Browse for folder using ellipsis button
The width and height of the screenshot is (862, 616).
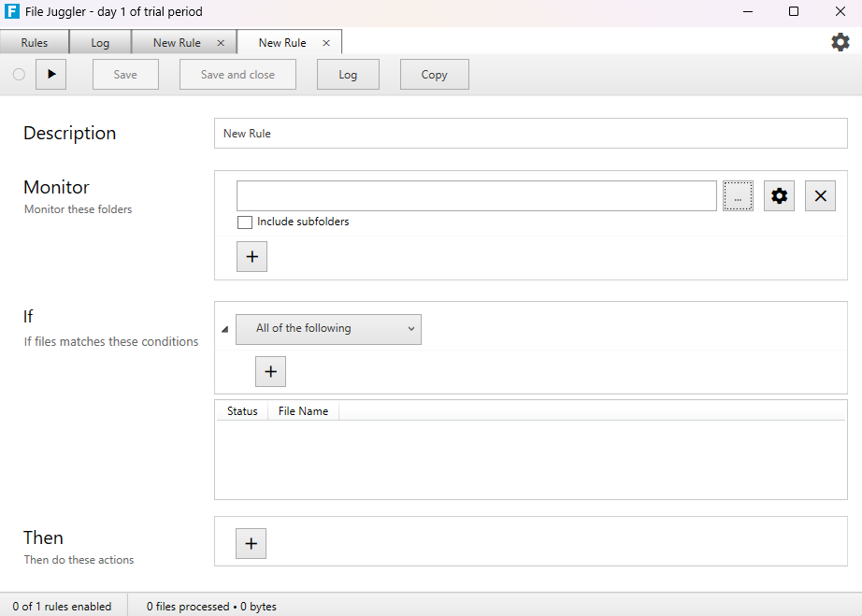click(x=738, y=196)
